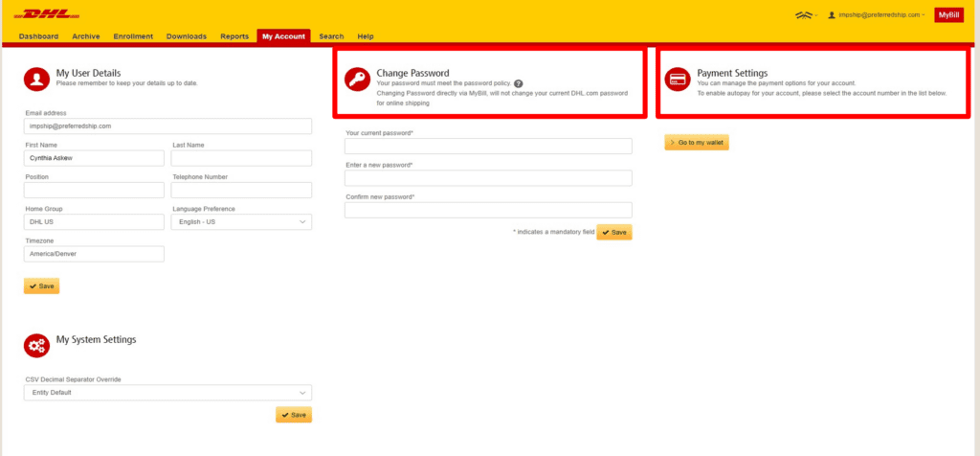Switch to the Dashboard tab
Viewport: 980px width, 456px height.
[x=38, y=36]
